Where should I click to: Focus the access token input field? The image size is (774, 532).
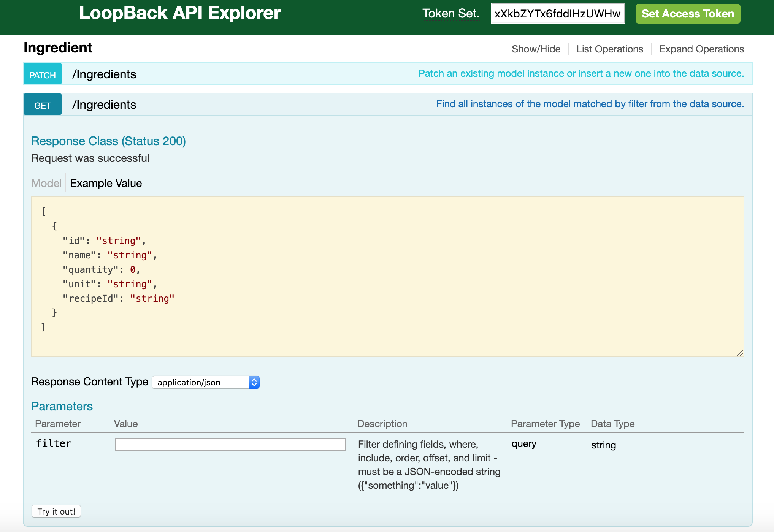[x=558, y=14]
